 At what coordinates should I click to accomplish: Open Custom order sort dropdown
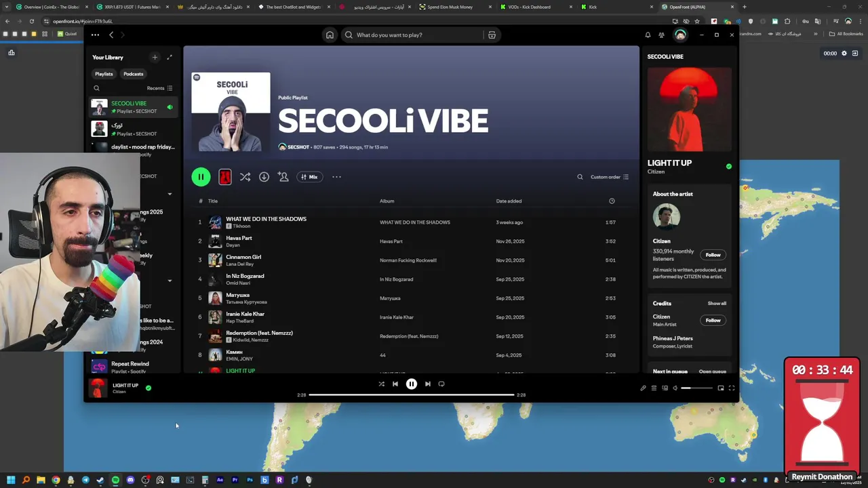610,177
